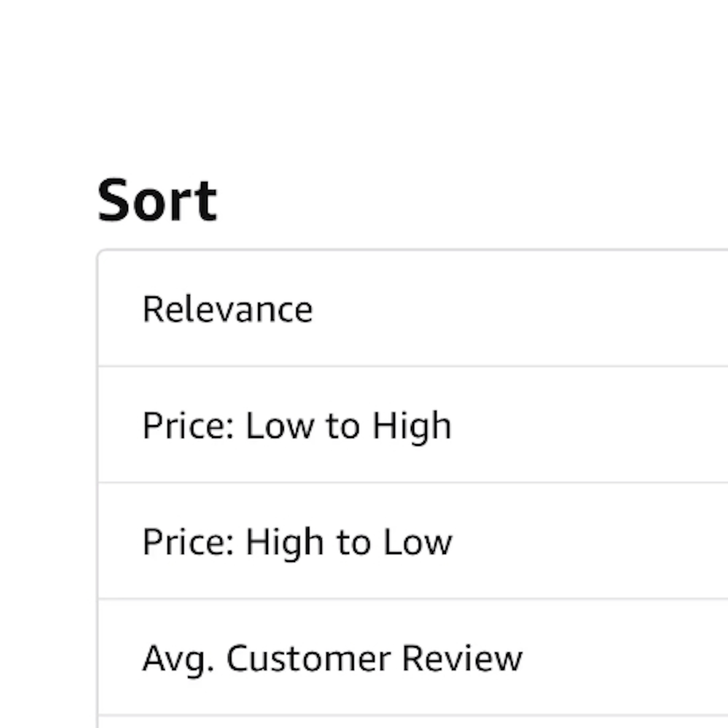Image resolution: width=728 pixels, height=728 pixels.
Task: Tap the Price: High to Low row
Action: tap(297, 541)
